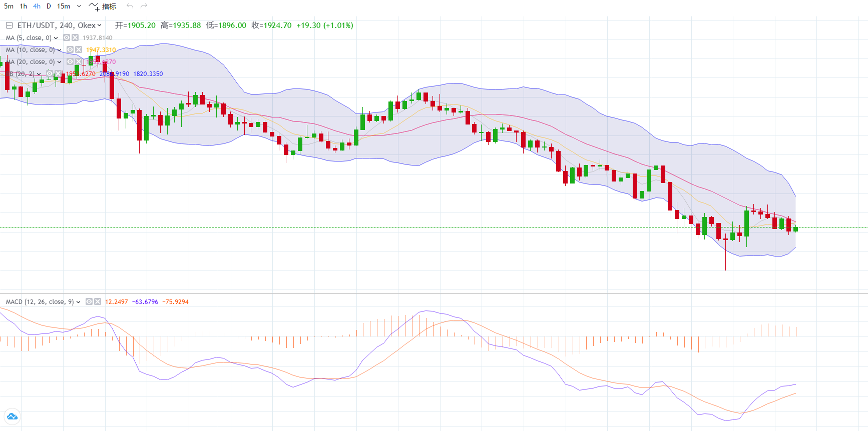
Task: Switch to the 5m timeframe
Action: coord(9,6)
